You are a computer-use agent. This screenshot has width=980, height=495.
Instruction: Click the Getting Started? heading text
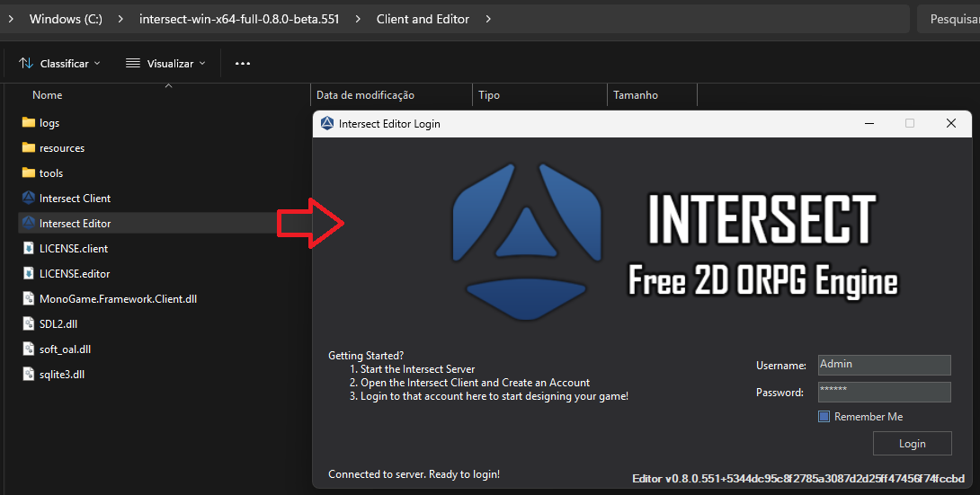[366, 356]
